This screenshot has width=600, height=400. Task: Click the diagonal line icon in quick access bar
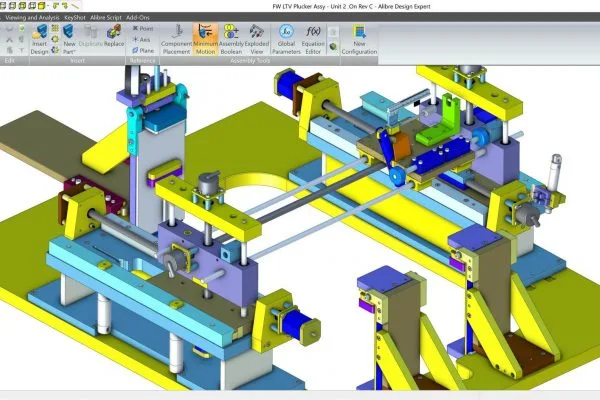point(75,6)
